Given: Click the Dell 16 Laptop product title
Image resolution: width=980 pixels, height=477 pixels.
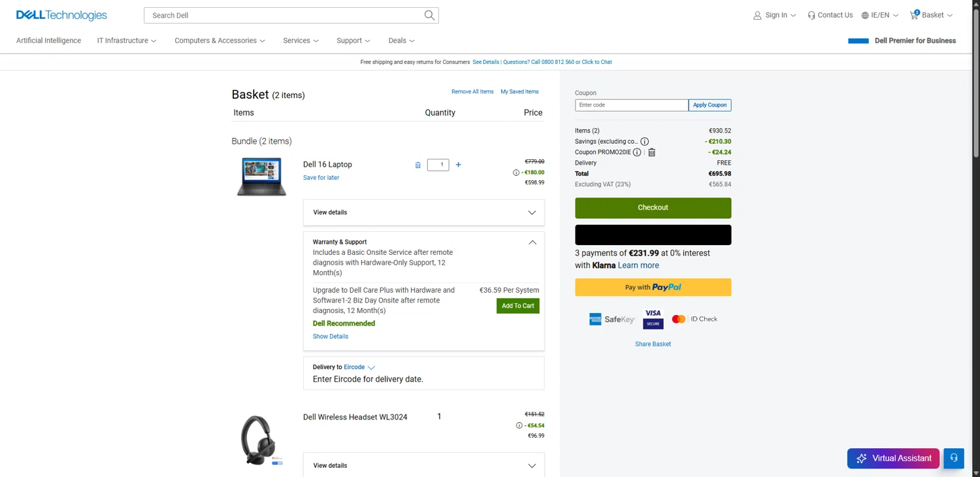Looking at the screenshot, I should pyautogui.click(x=327, y=165).
